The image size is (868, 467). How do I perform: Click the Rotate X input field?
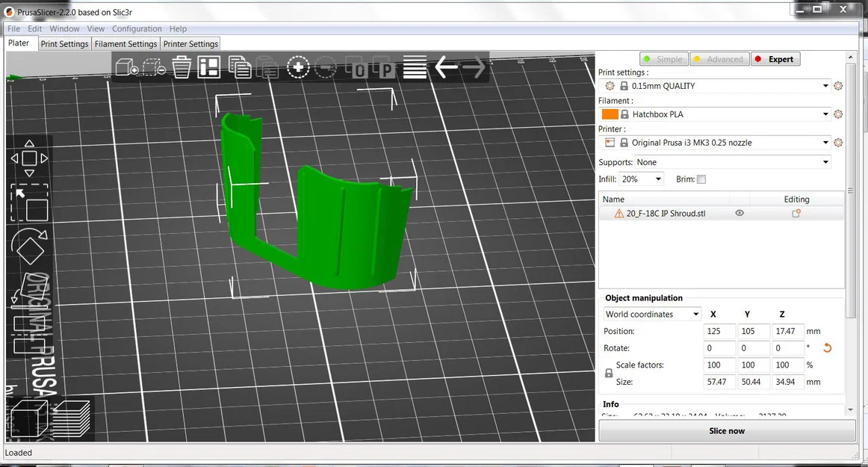[x=719, y=348]
